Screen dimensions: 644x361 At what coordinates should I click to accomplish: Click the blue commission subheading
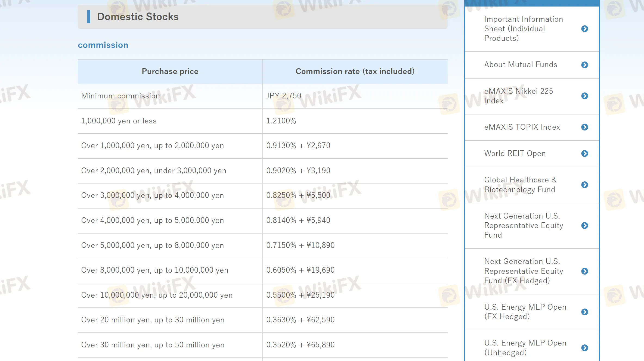103,45
